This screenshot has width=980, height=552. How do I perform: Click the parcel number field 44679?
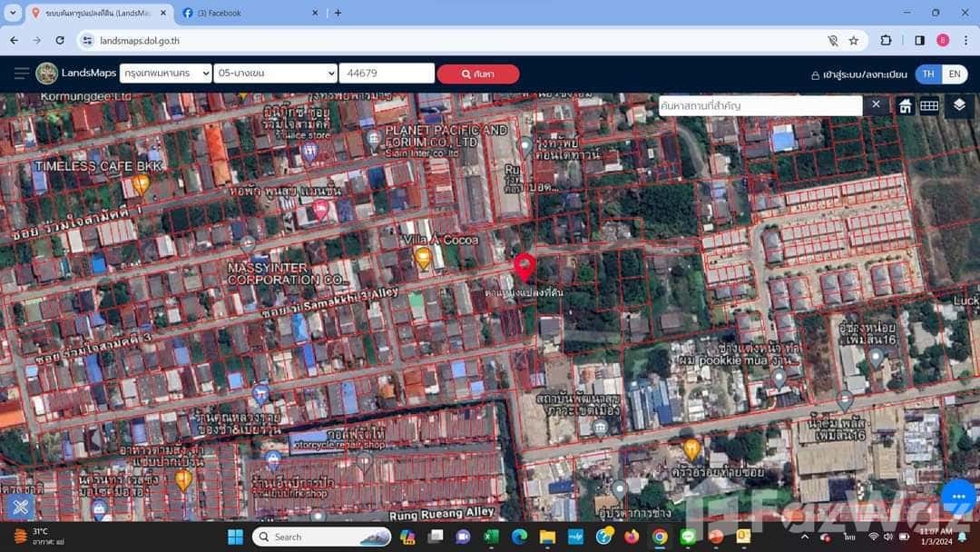[387, 74]
